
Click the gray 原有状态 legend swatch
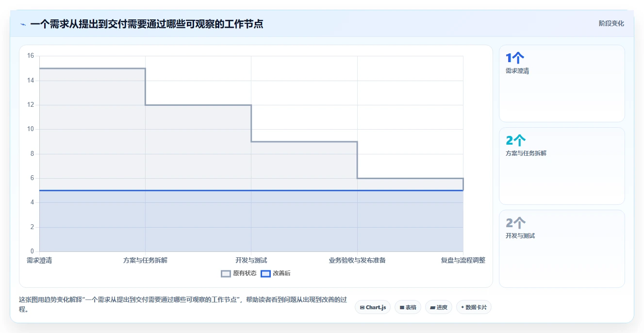[x=226, y=273]
